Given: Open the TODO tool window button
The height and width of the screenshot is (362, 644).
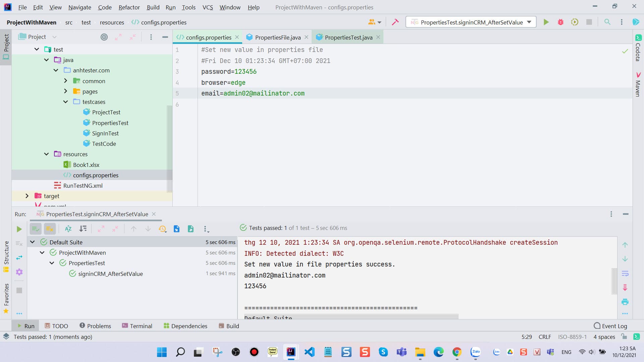Looking at the screenshot, I should (x=56, y=326).
